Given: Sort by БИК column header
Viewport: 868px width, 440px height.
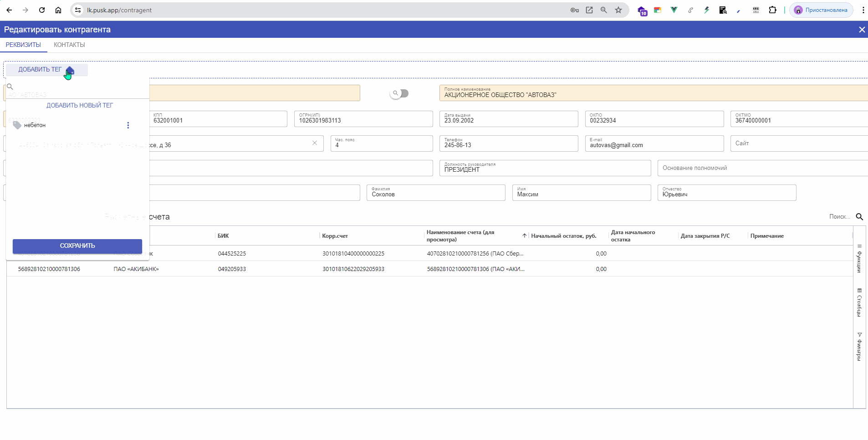Looking at the screenshot, I should 223,236.
